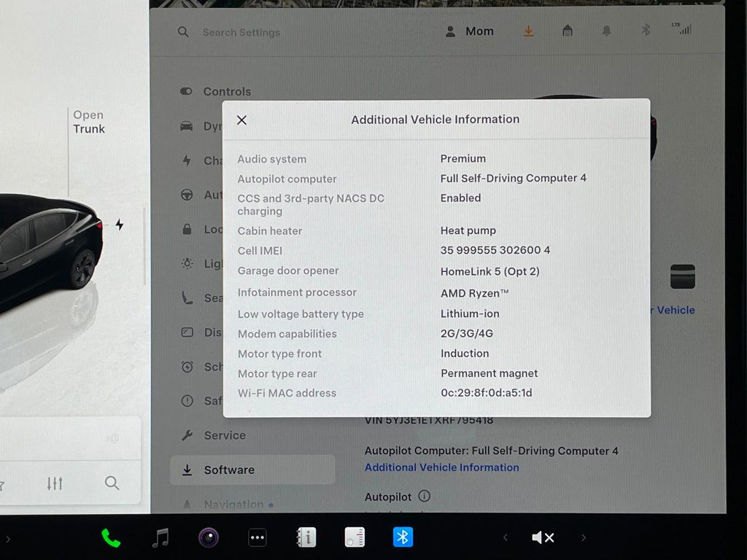The width and height of the screenshot is (747, 560).
Task: Switch to the Software settings tab
Action: coord(228,470)
